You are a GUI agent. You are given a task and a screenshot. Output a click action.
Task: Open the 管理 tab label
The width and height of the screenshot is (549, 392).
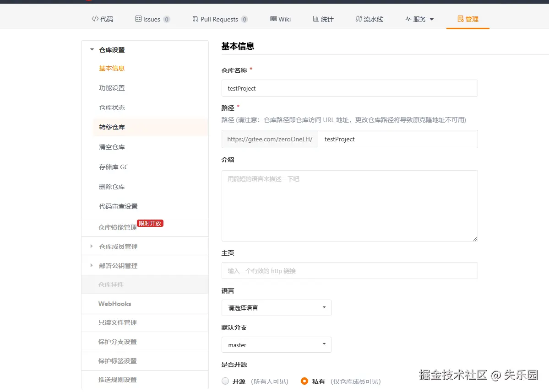[472, 19]
